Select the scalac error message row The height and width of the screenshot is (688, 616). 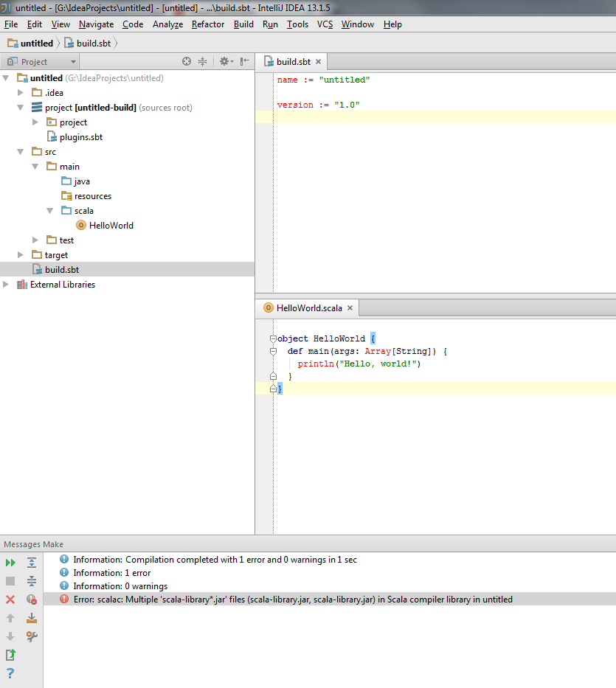[x=329, y=600]
